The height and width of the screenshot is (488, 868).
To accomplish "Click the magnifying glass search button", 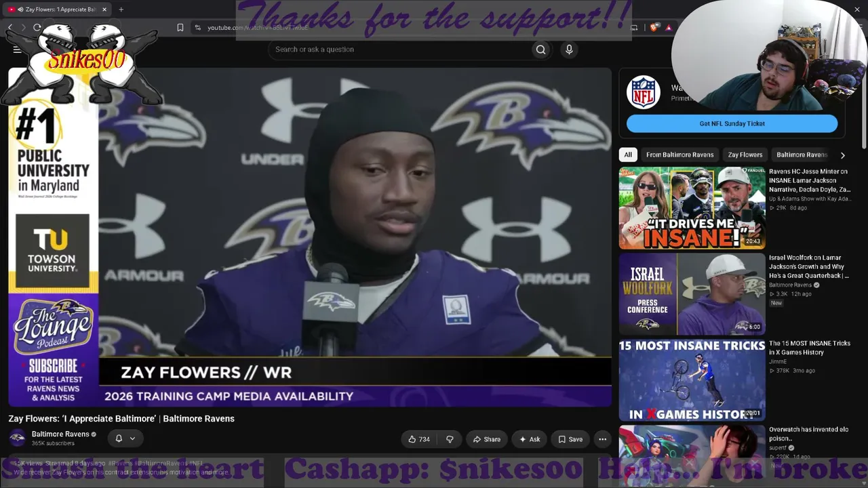I will coord(540,49).
